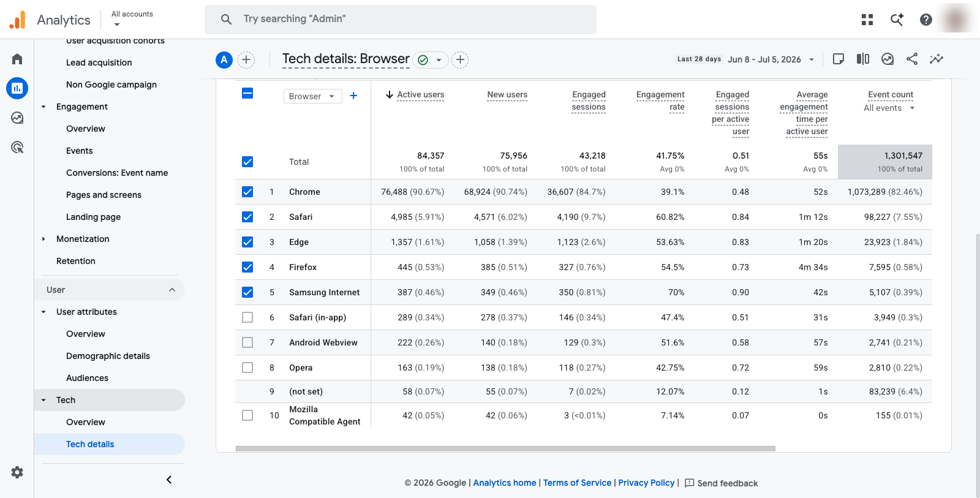Click the horizontal table scrollbar

point(505,448)
